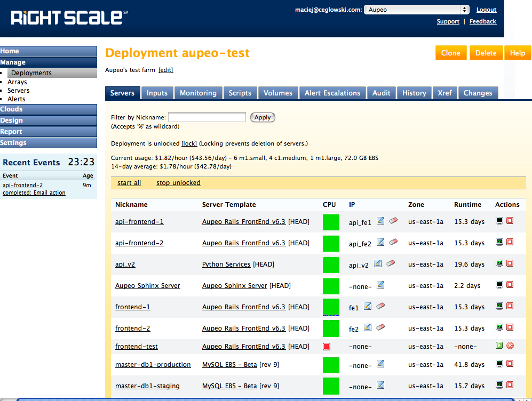Open console icon for frontend-2 row
The height and width of the screenshot is (401, 532).
click(x=499, y=327)
